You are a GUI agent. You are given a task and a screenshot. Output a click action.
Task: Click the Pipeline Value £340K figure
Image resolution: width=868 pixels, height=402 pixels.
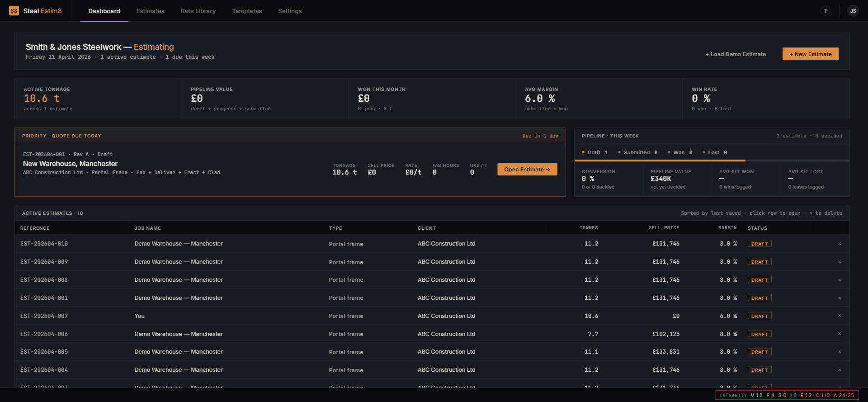pyautogui.click(x=660, y=179)
